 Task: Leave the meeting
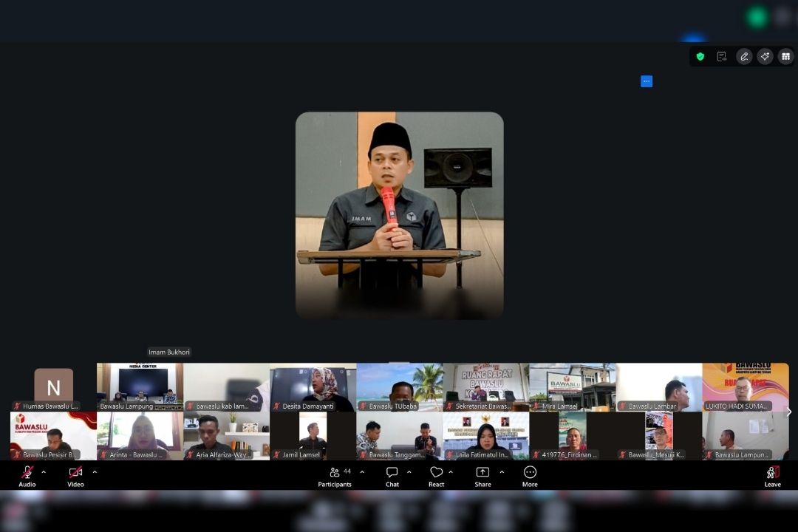pyautogui.click(x=773, y=477)
